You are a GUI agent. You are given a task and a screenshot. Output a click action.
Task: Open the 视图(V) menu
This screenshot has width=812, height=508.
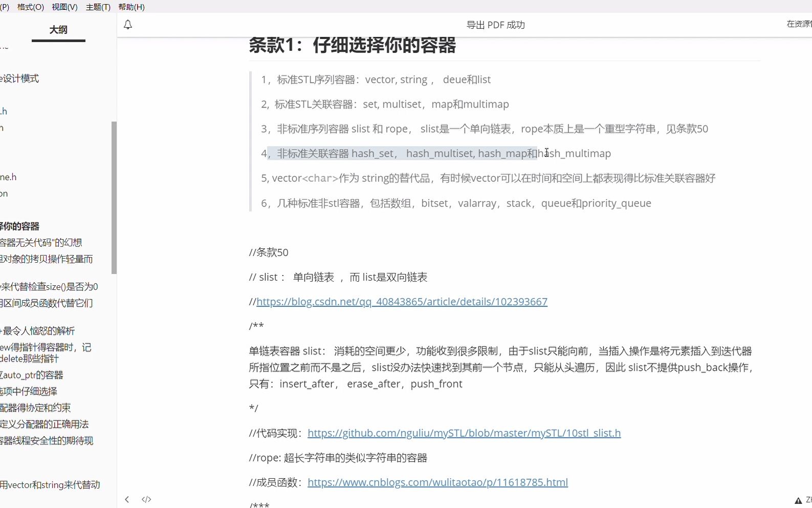click(x=64, y=7)
